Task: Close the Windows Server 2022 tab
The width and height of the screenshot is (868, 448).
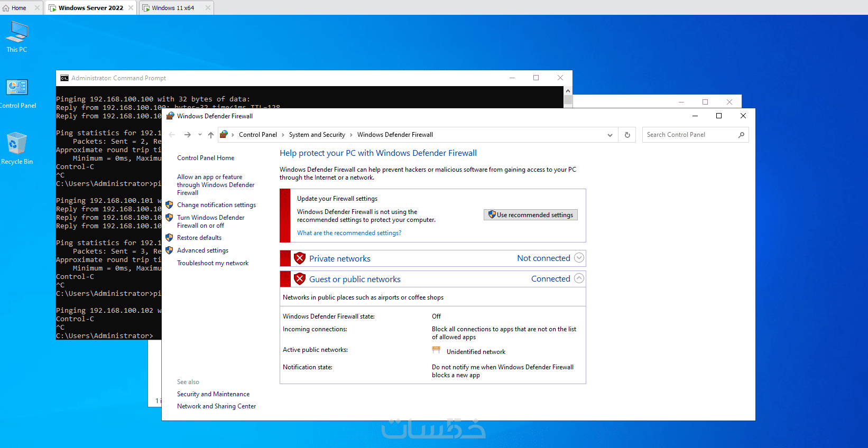Action: point(131,8)
